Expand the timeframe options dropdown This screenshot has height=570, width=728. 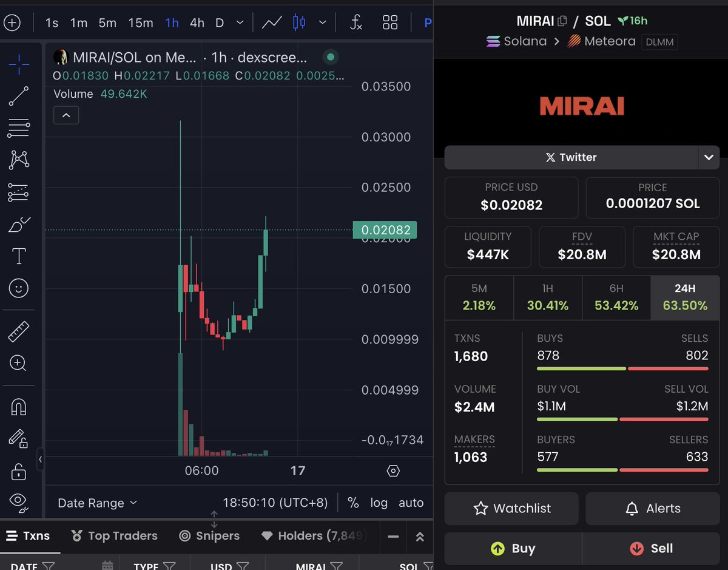pyautogui.click(x=240, y=23)
